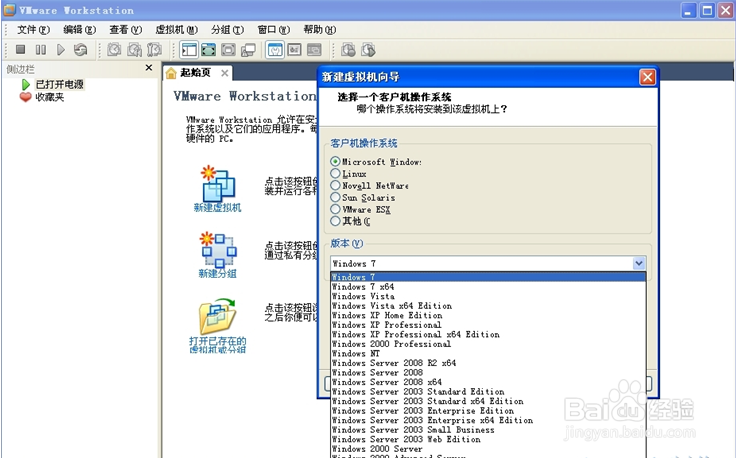The width and height of the screenshot is (736, 458).
Task: Close the 侧边栏 sidebar panel
Action: [x=149, y=68]
